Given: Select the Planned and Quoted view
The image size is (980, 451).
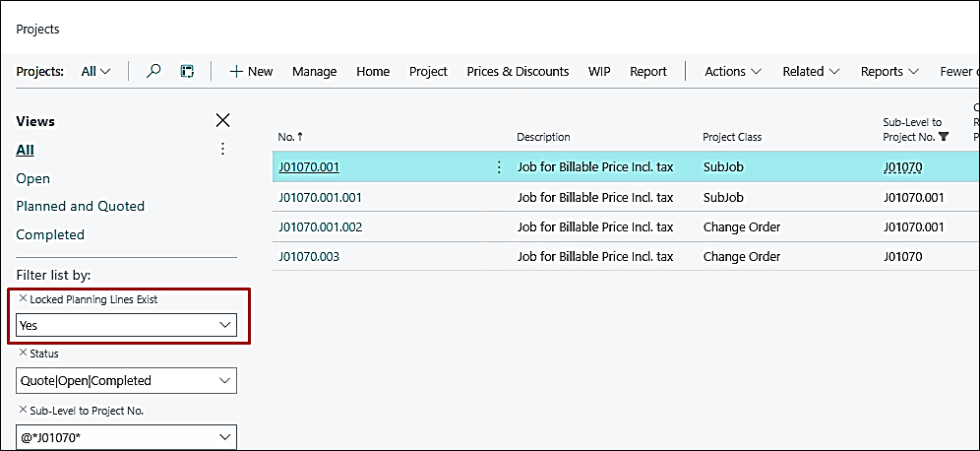Looking at the screenshot, I should [x=80, y=206].
